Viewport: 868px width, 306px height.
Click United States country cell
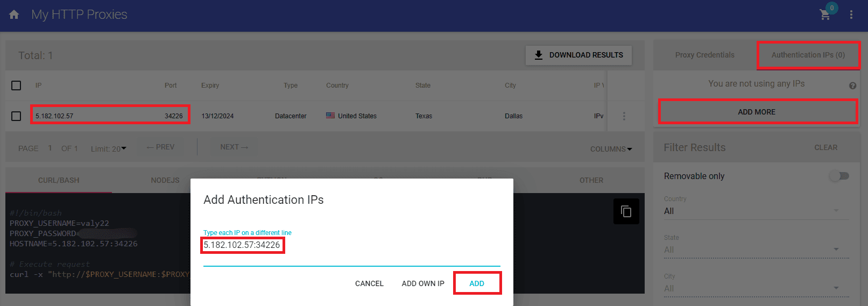(351, 116)
